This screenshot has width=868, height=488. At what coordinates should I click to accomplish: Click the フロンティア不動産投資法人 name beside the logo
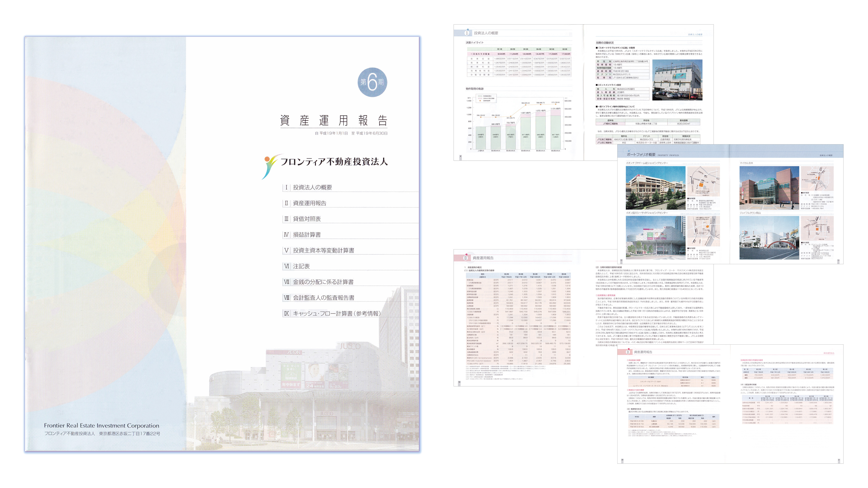(334, 162)
